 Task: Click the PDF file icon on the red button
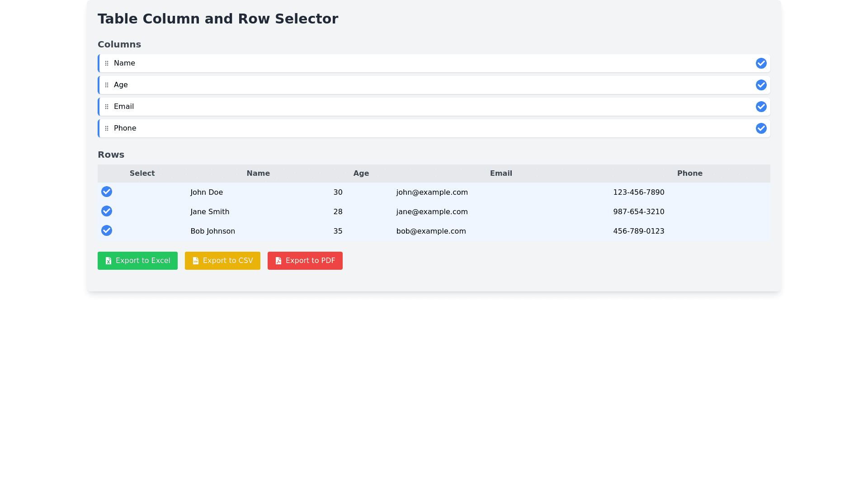278,261
